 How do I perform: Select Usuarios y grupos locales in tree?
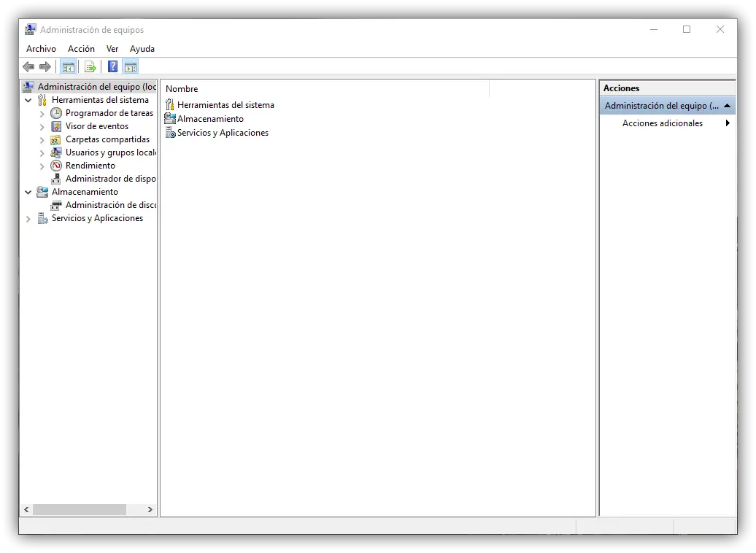pyautogui.click(x=111, y=152)
